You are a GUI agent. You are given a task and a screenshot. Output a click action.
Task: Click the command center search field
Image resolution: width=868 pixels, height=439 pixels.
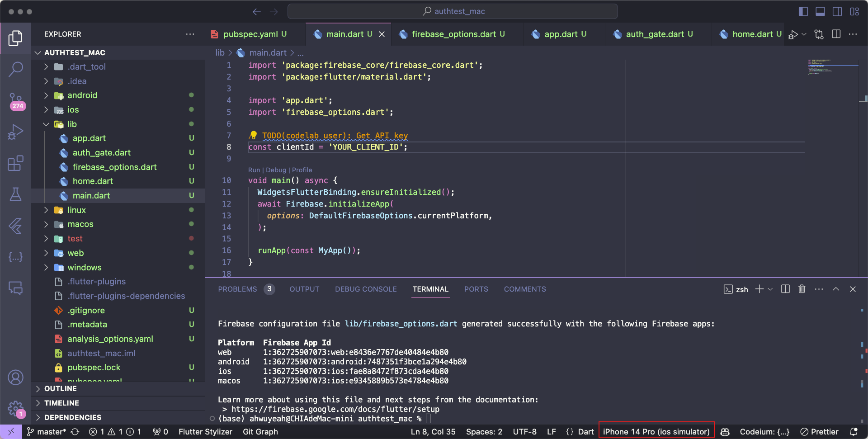pyautogui.click(x=453, y=11)
